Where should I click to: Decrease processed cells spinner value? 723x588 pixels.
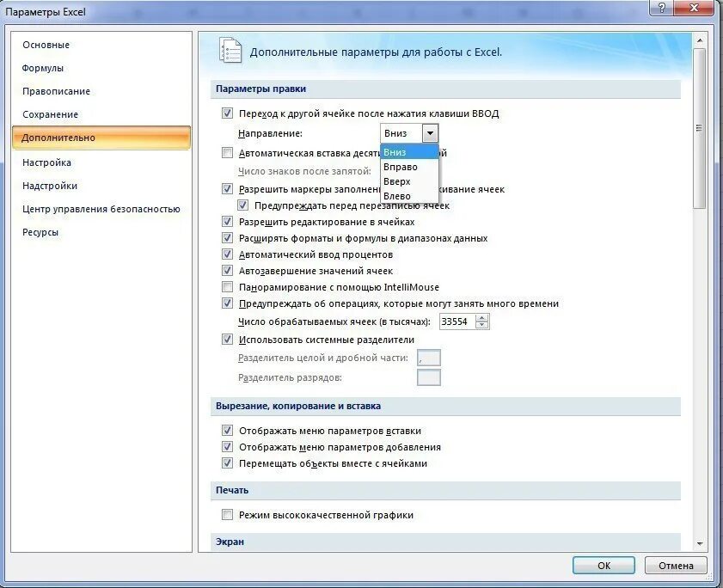[482, 325]
